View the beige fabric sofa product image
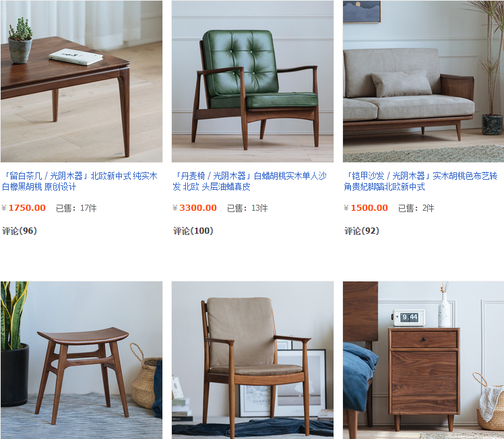Image resolution: width=504 pixels, height=439 pixels. point(423,81)
